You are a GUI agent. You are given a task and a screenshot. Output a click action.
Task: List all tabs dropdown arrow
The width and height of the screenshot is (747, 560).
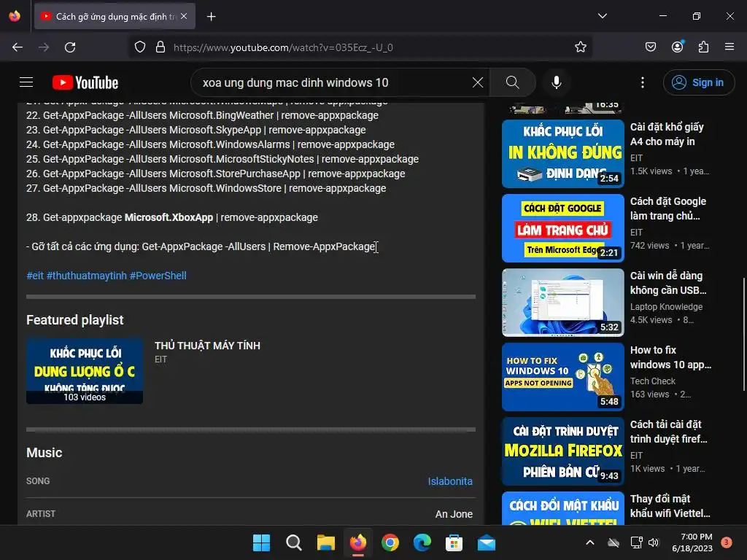tap(602, 16)
